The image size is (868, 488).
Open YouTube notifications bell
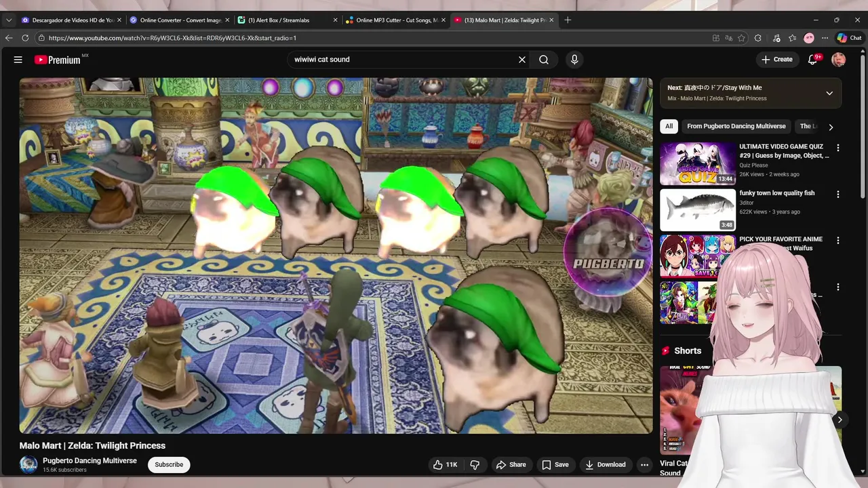point(812,60)
